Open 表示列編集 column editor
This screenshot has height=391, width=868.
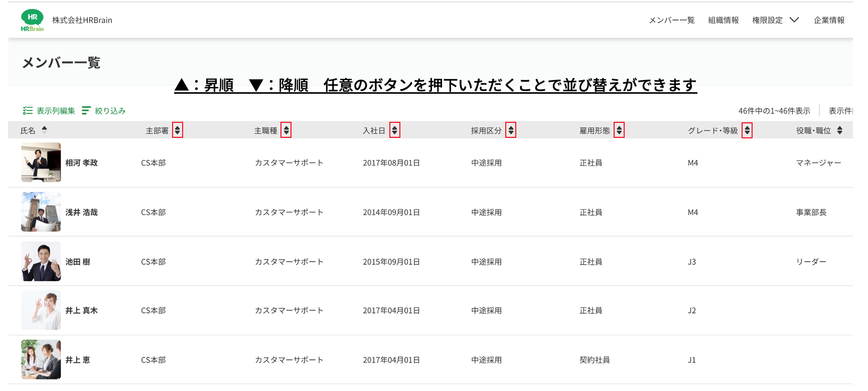(x=49, y=111)
